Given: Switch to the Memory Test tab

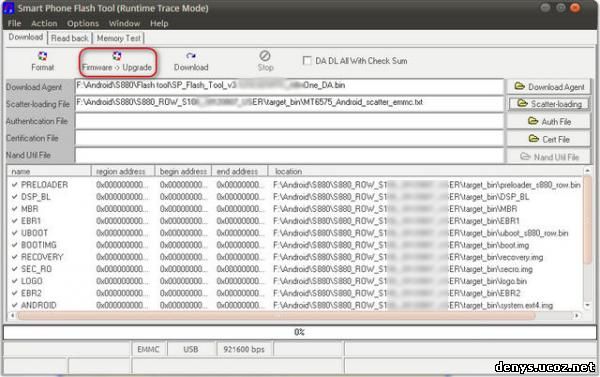Looking at the screenshot, I should [119, 38].
